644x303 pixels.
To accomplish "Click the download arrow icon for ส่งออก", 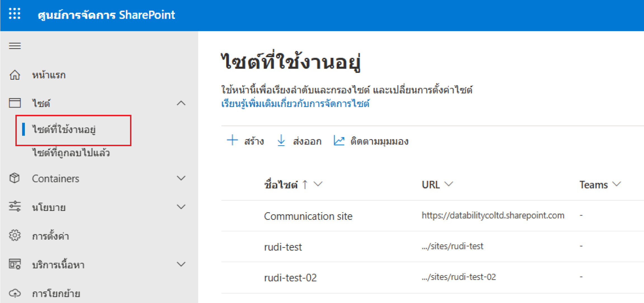I will pyautogui.click(x=281, y=140).
